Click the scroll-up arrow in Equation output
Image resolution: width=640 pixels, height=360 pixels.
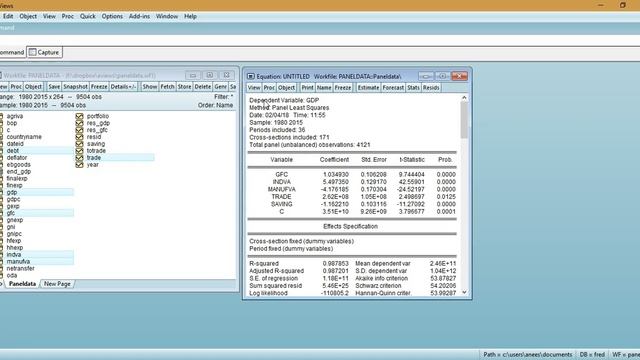[464, 98]
